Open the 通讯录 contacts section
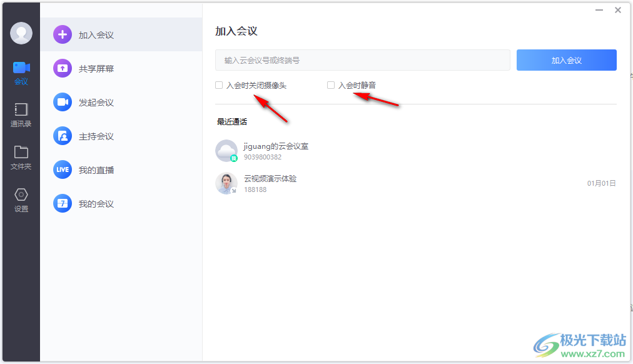This screenshot has height=364, width=633. pos(21,116)
